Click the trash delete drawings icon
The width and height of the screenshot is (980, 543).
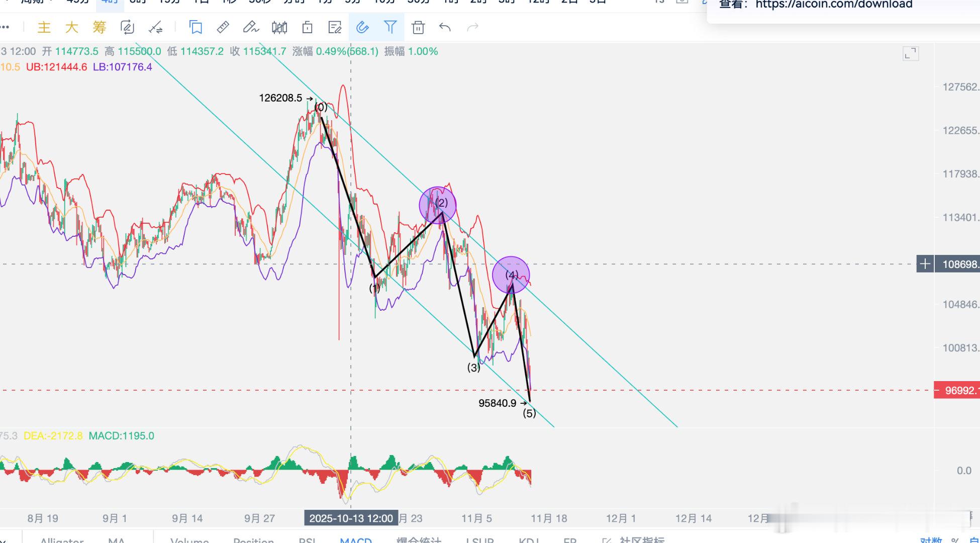point(418,27)
